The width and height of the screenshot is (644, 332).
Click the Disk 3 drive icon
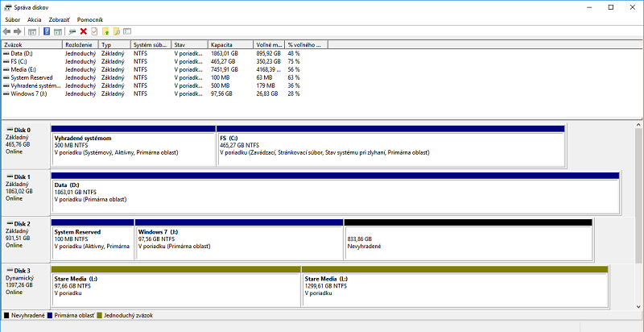pos(10,271)
